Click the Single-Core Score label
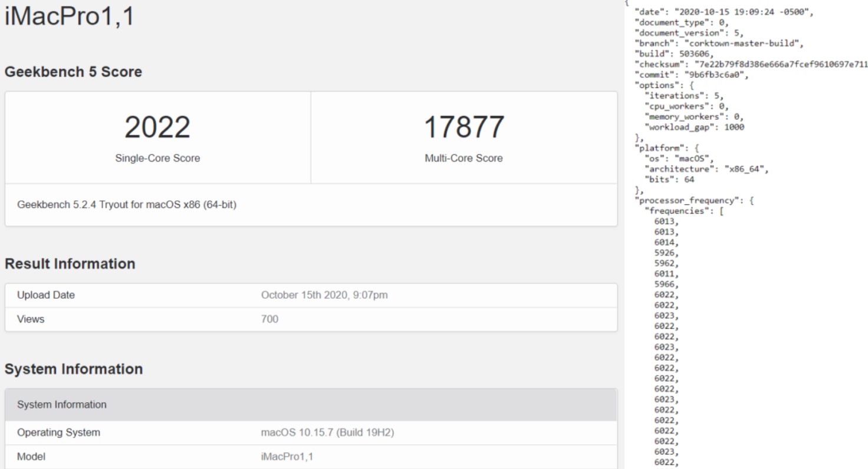868x469 pixels. 157,158
